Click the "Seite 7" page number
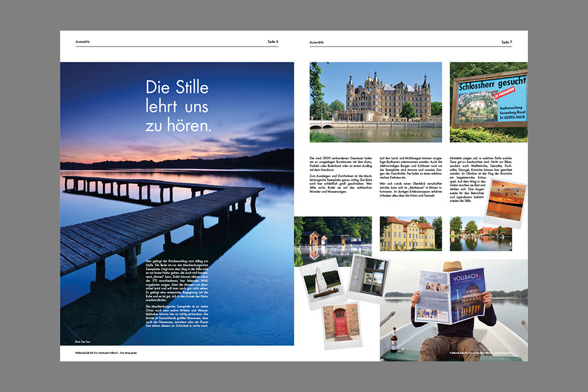 point(507,42)
